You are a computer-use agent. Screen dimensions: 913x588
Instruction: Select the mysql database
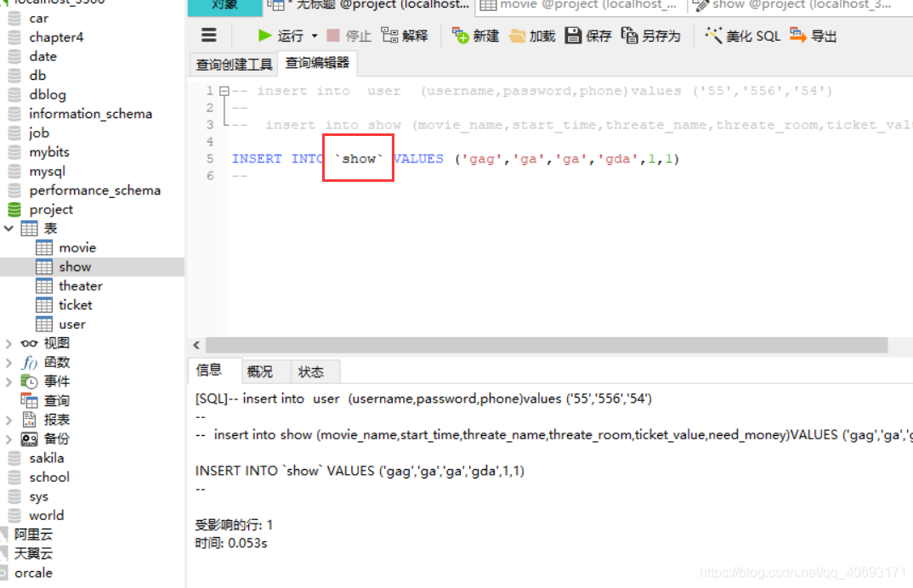pos(47,172)
